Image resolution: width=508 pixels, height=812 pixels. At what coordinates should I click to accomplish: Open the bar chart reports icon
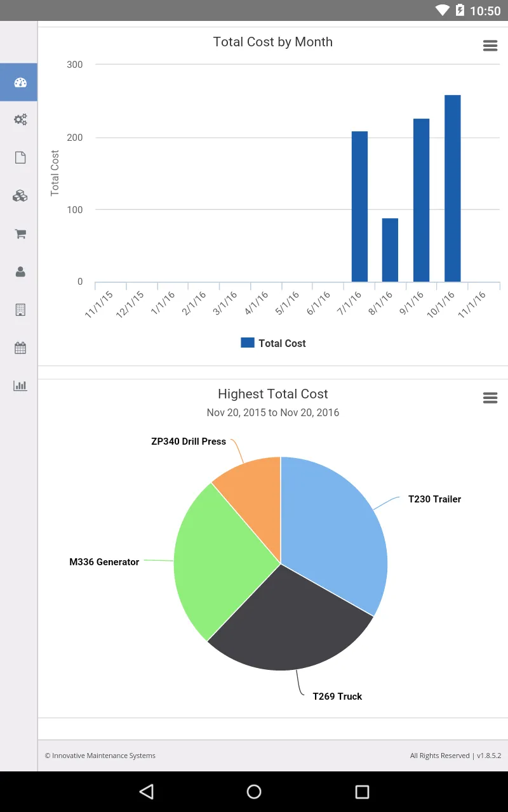point(20,386)
